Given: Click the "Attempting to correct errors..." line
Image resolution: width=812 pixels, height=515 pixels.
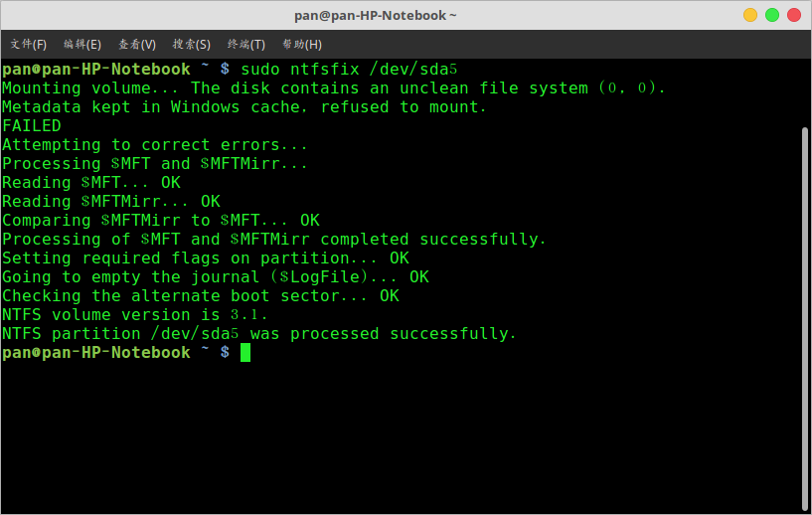Looking at the screenshot, I should click(x=155, y=145).
